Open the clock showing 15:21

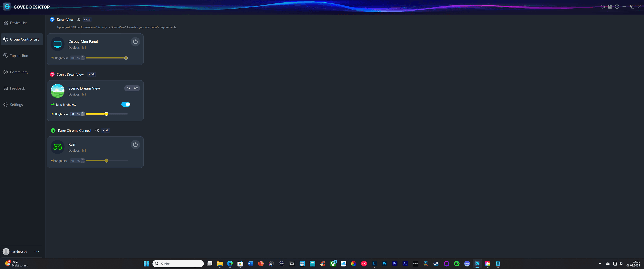point(633,264)
